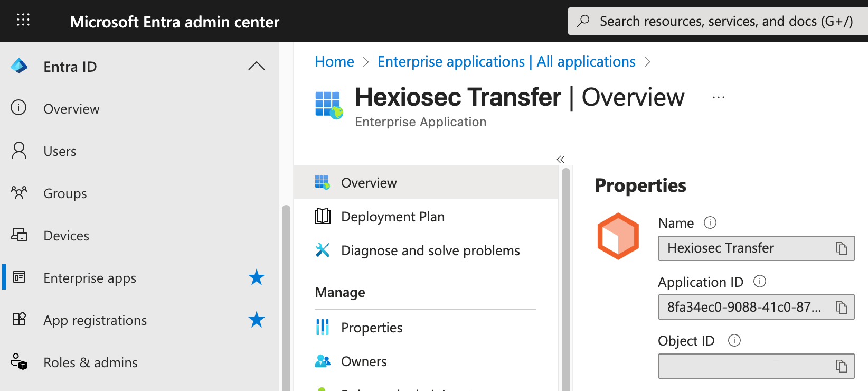Screen dimensions: 868x391
Task: Select the Enterprise apps icon
Action: pyautogui.click(x=19, y=277)
